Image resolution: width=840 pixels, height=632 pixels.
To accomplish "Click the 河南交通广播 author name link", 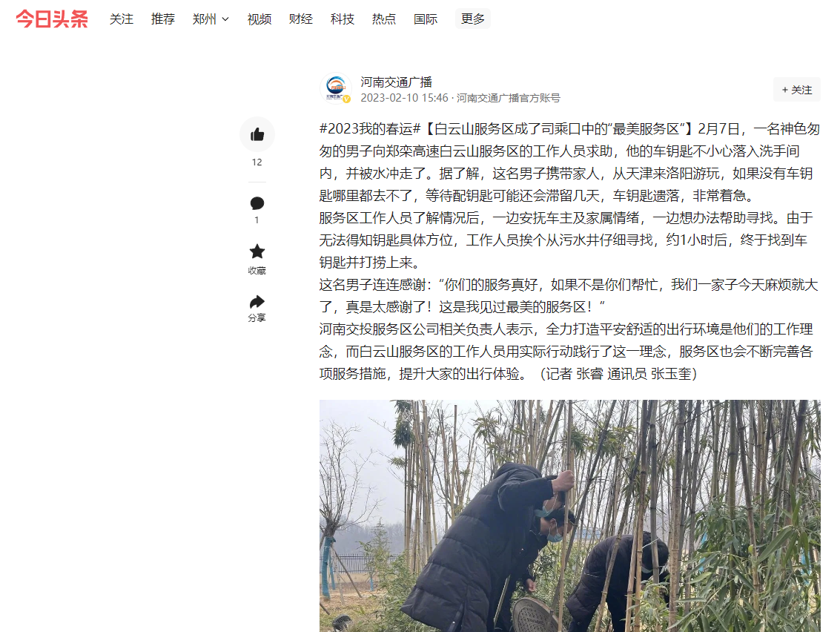I will [397, 82].
